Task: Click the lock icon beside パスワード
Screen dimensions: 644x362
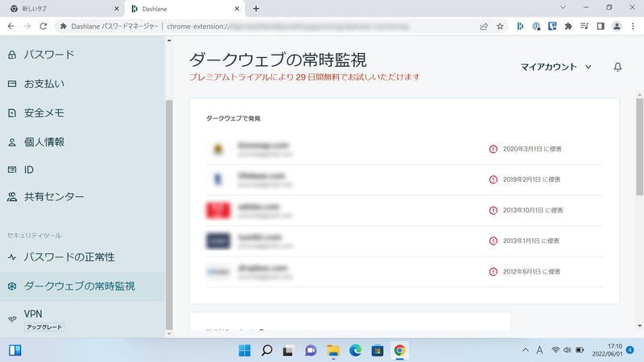Action: [x=12, y=55]
